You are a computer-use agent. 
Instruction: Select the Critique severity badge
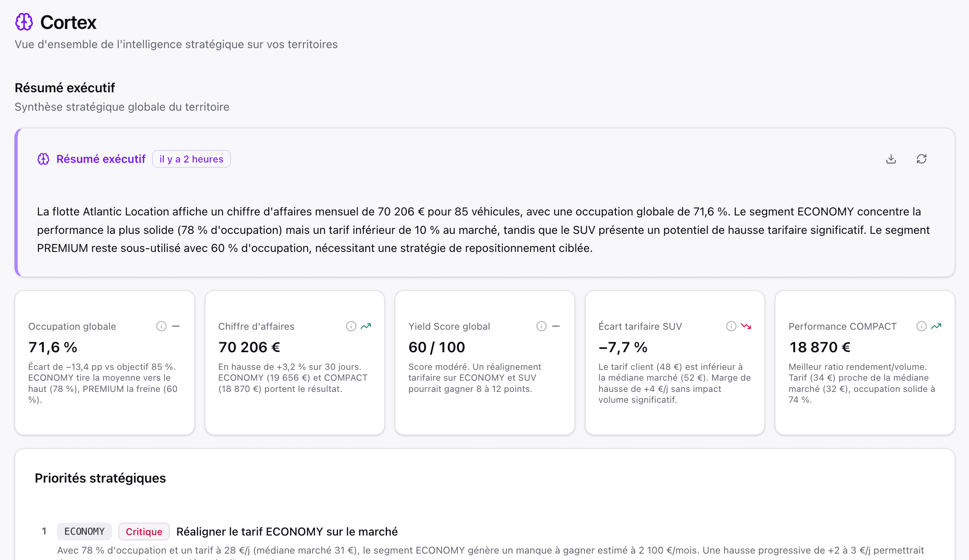pyautogui.click(x=143, y=531)
